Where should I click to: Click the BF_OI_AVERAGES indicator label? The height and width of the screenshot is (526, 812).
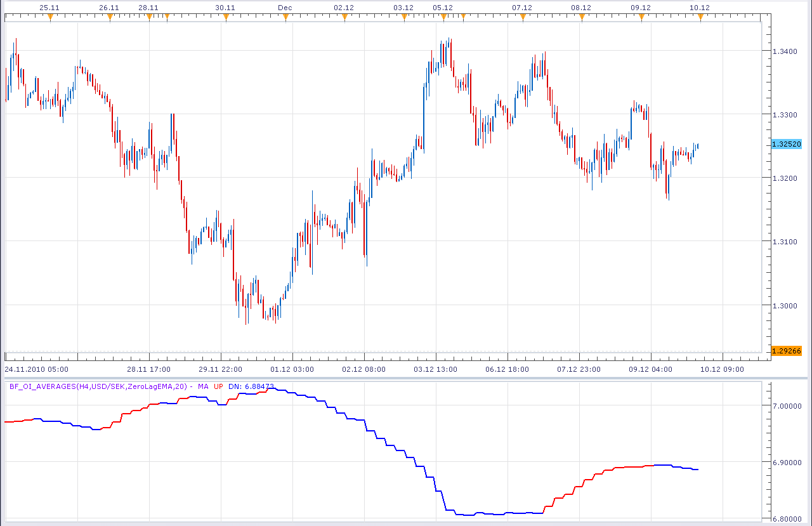(98, 386)
